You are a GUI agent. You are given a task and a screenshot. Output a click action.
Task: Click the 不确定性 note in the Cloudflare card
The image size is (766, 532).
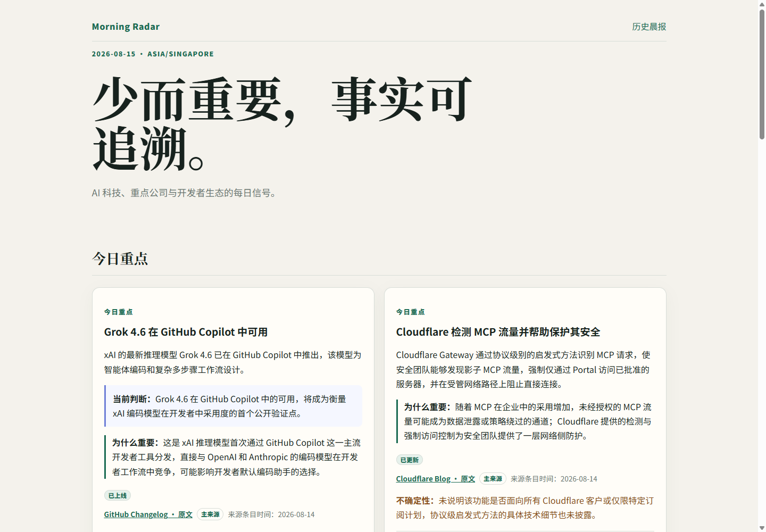tap(525, 508)
